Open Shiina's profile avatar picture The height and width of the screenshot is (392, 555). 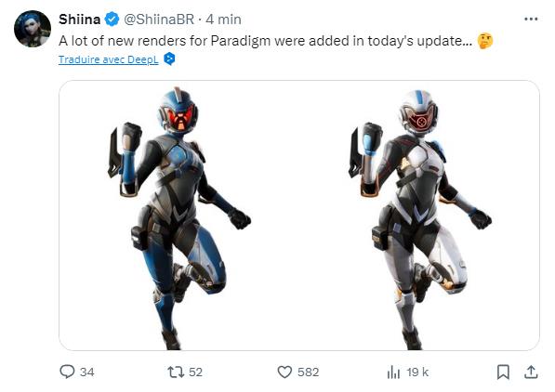point(33,29)
